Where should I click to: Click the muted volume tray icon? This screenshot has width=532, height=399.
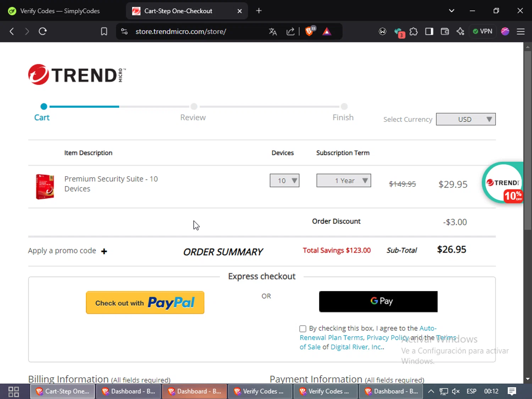point(456,392)
